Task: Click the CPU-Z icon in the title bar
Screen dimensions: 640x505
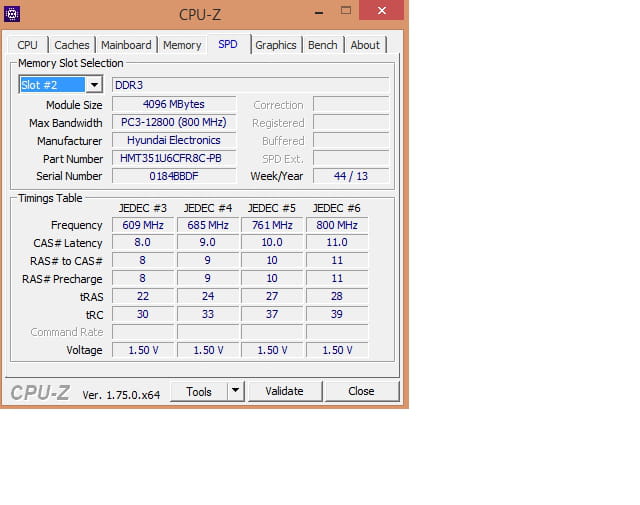Action: pyautogui.click(x=11, y=14)
